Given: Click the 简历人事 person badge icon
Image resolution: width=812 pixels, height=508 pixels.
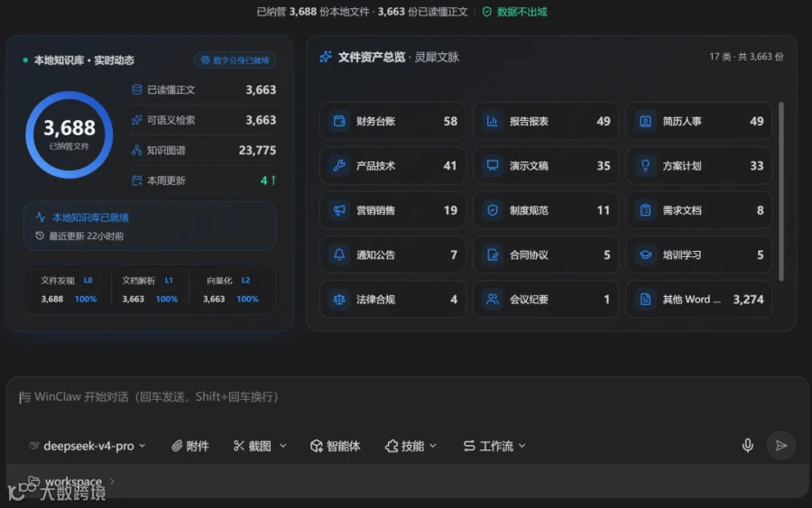Looking at the screenshot, I should (x=645, y=121).
